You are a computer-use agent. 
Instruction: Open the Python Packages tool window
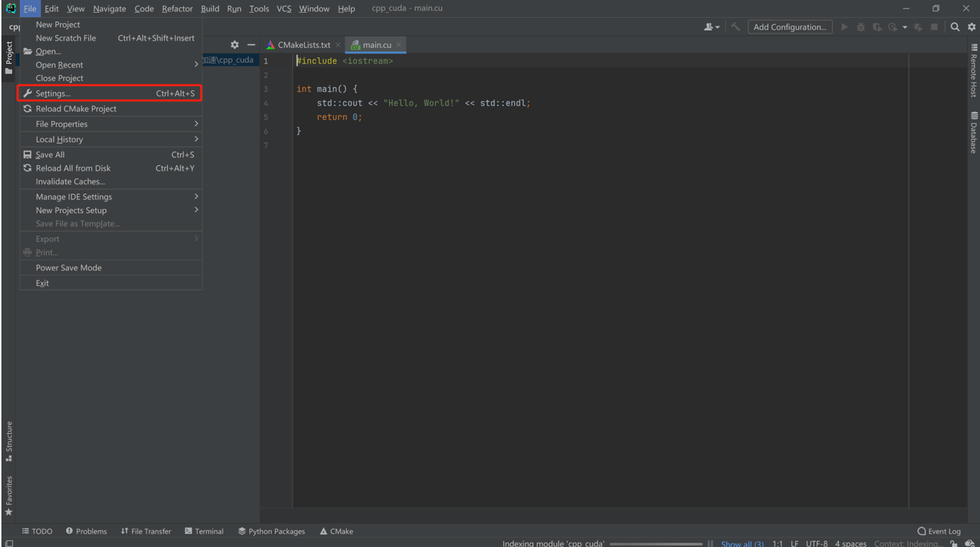271,531
